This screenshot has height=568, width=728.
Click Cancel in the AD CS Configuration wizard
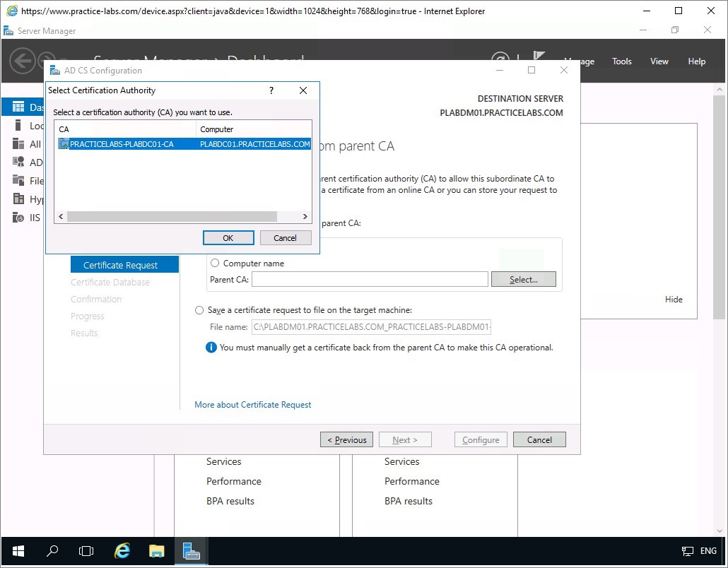(539, 439)
